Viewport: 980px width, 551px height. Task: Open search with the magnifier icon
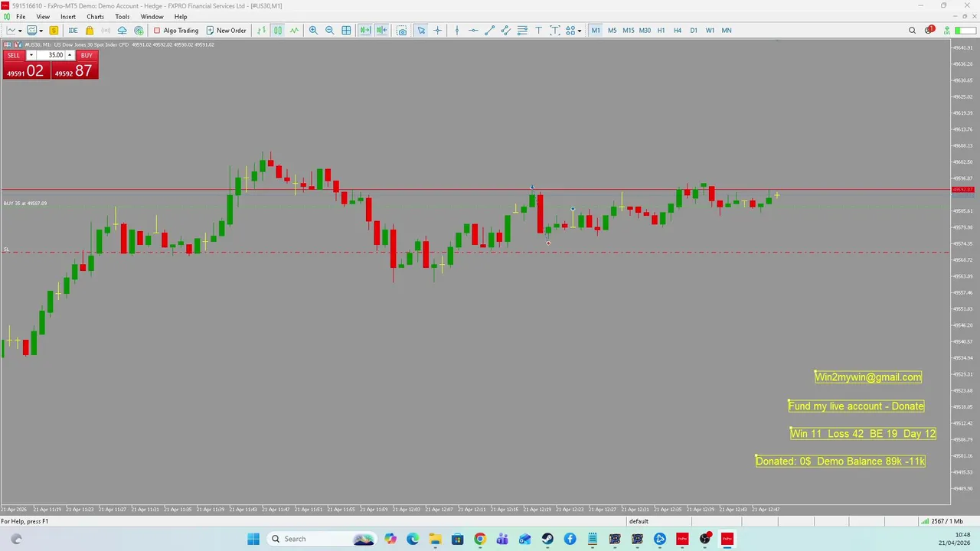(912, 31)
